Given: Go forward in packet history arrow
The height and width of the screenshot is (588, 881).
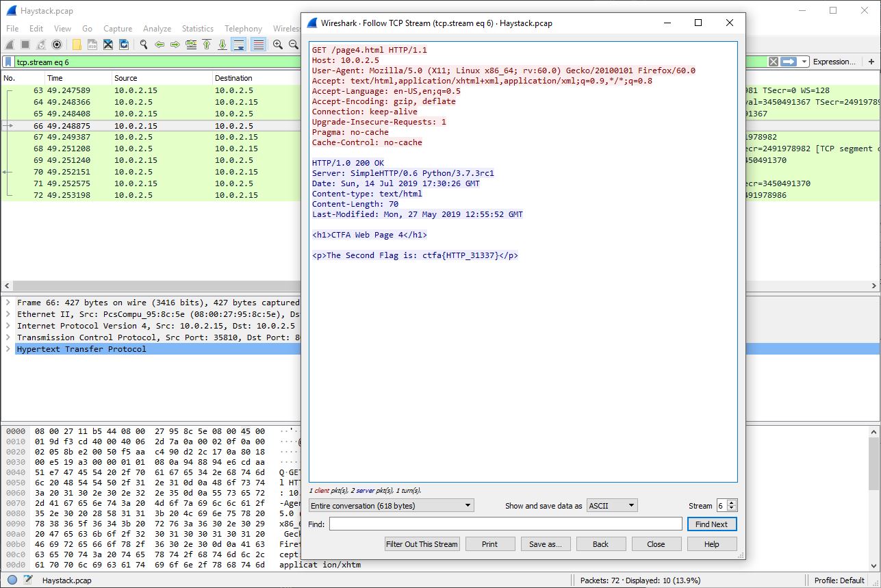Looking at the screenshot, I should click(175, 44).
